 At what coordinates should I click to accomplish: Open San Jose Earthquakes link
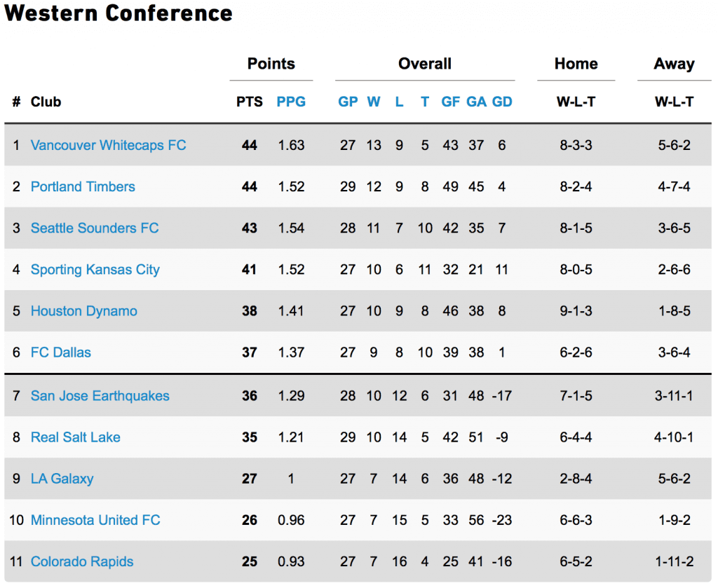(100, 396)
